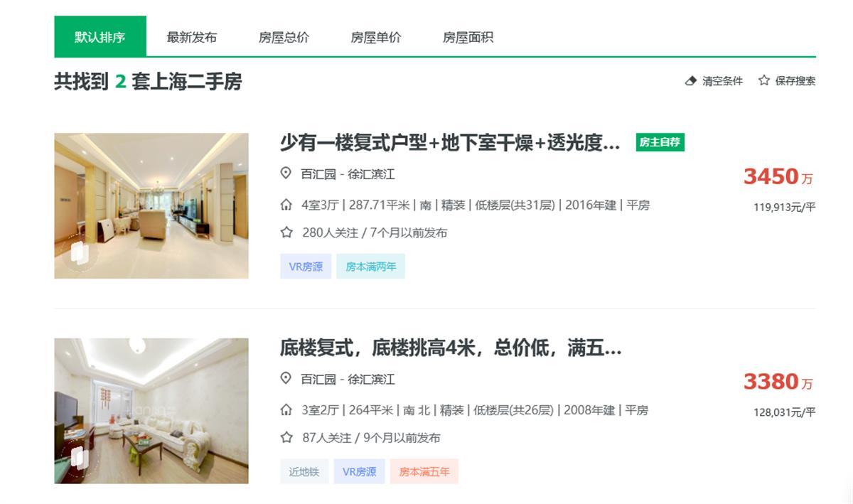Open the VR badge on the first listing photo
This screenshot has height=504, width=853.
coord(79,254)
